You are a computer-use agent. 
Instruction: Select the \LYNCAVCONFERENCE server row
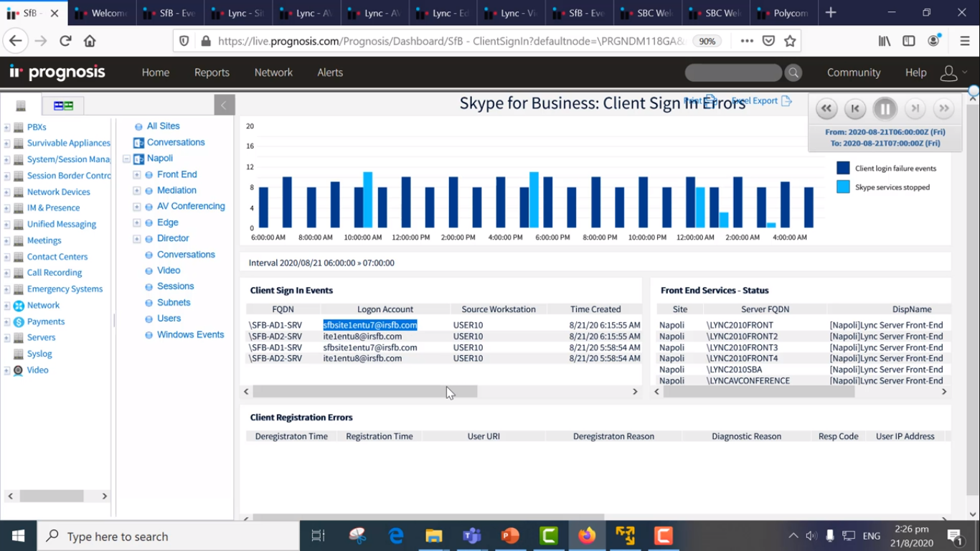804,381
